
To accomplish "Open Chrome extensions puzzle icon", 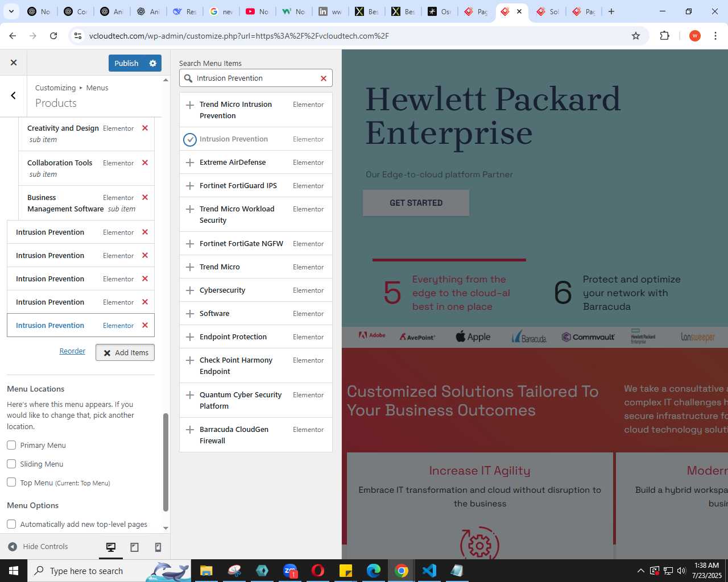I will point(664,36).
